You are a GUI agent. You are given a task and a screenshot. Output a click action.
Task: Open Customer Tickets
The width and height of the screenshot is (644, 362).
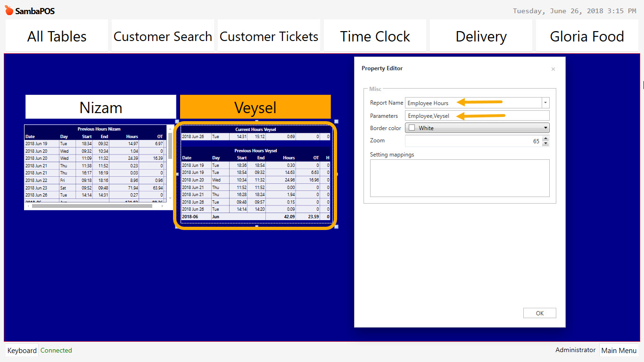[x=268, y=36]
